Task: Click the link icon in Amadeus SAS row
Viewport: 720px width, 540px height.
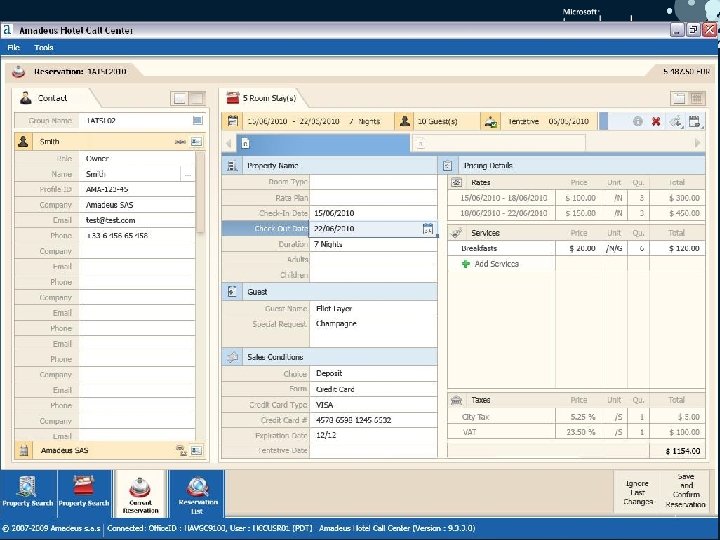Action: click(181, 450)
